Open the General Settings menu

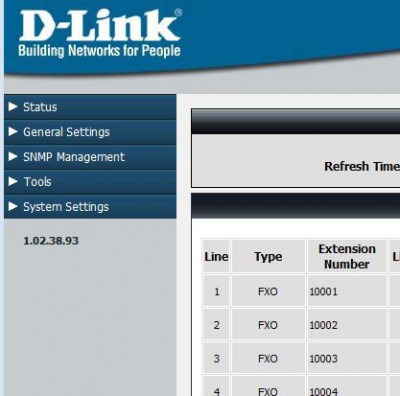pyautogui.click(x=90, y=132)
